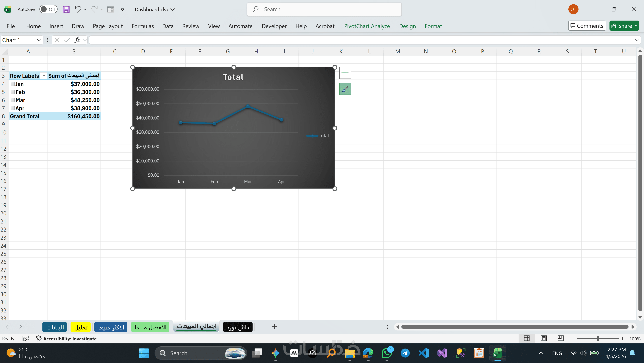Click the Undo arrow icon
The height and width of the screenshot is (363, 644).
click(78, 9)
